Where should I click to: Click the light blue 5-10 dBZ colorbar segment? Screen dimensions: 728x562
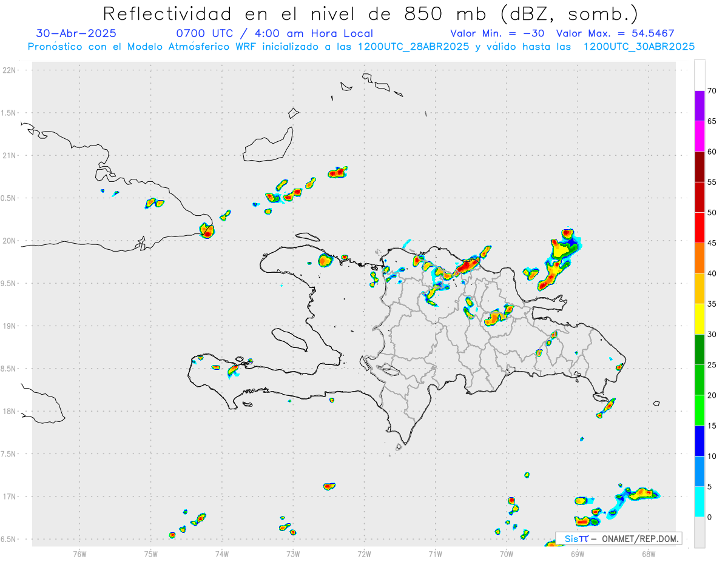699,471
